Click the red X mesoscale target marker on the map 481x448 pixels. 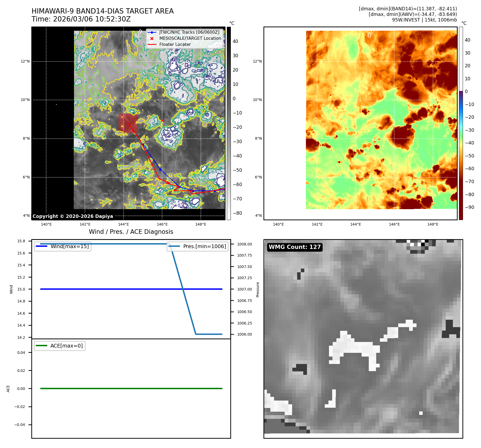point(162,121)
